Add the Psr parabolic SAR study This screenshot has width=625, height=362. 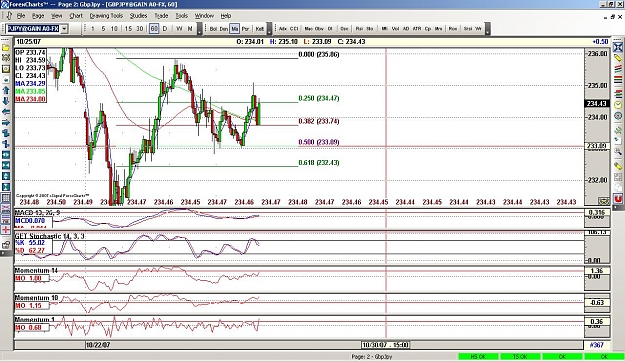pos(245,29)
